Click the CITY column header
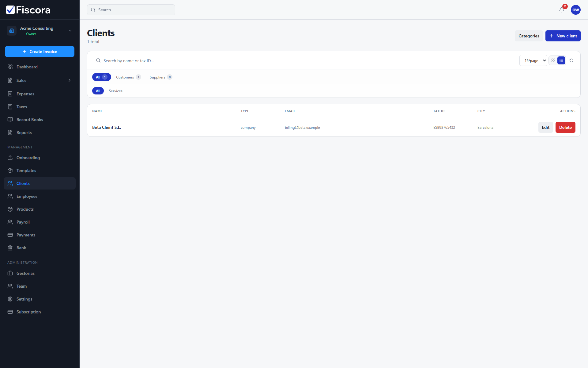Viewport: 588px width, 368px height. (481, 111)
